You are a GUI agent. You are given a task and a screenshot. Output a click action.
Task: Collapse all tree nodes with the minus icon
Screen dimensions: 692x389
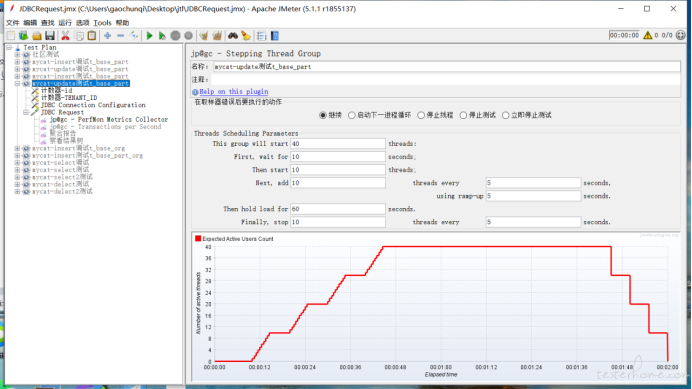click(120, 36)
